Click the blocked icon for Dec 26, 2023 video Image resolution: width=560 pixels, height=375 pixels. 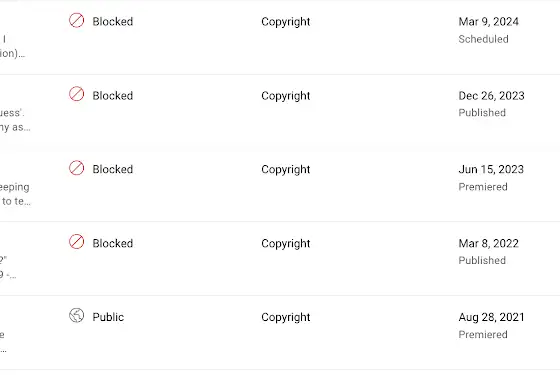click(76, 94)
